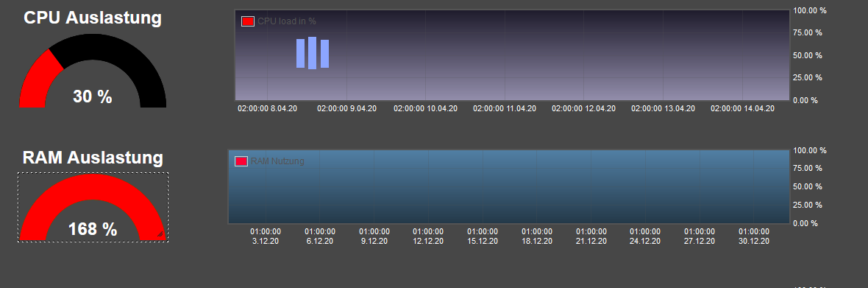The image size is (868, 288).
Task: Select the CPU Auslastung gauge
Action: (x=93, y=70)
